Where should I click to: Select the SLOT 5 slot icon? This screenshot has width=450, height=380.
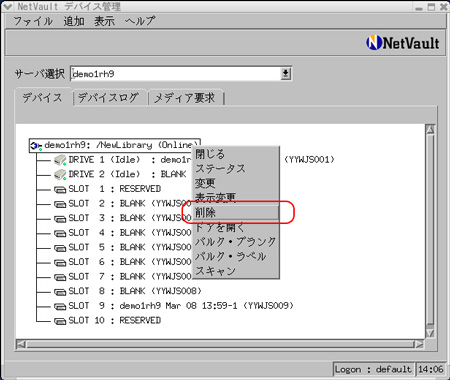(x=60, y=248)
